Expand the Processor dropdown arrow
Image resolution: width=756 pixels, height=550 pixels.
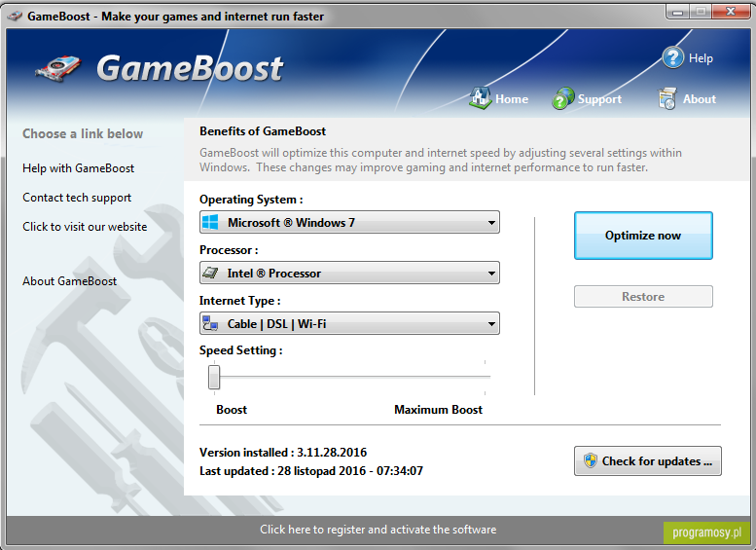click(491, 274)
